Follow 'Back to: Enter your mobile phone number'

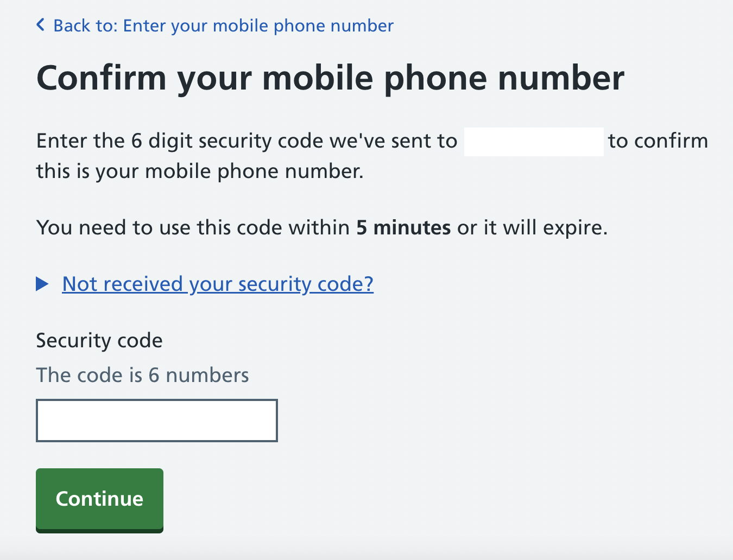[x=223, y=25]
